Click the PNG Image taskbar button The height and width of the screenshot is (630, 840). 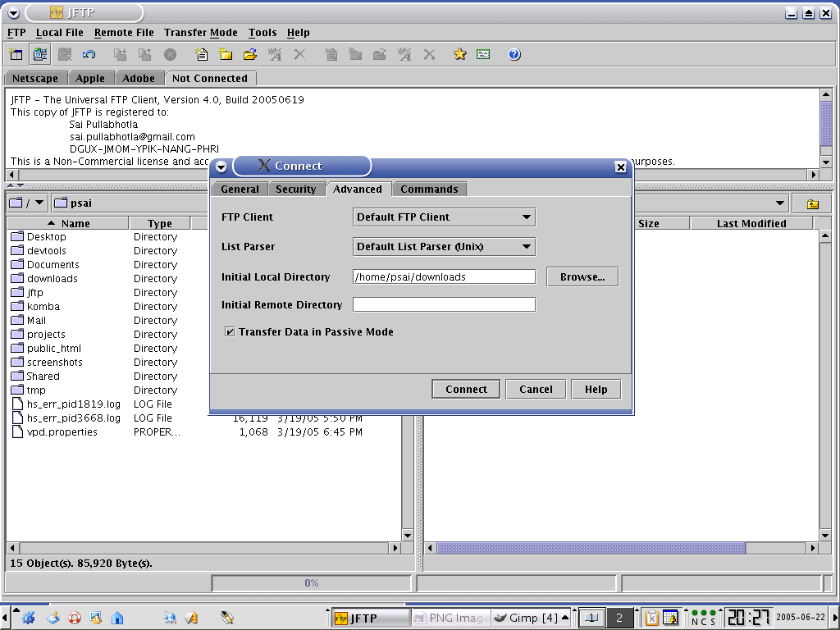451,618
